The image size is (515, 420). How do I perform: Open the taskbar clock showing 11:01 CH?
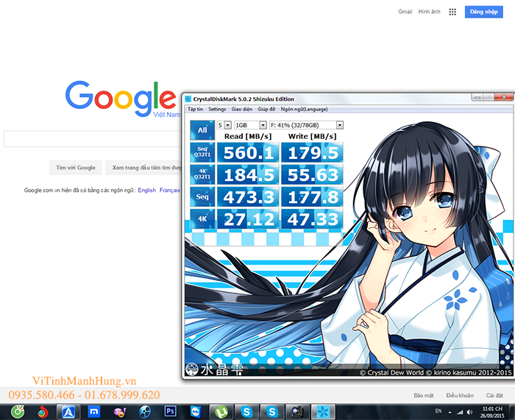tap(492, 412)
